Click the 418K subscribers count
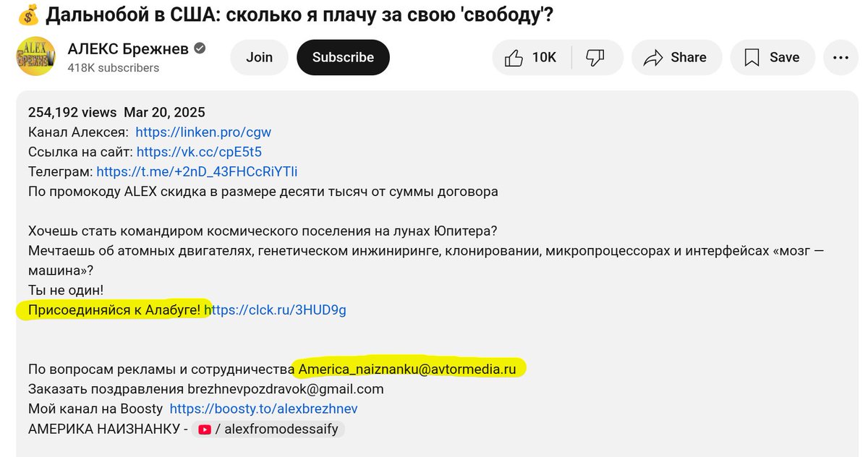 pos(113,67)
